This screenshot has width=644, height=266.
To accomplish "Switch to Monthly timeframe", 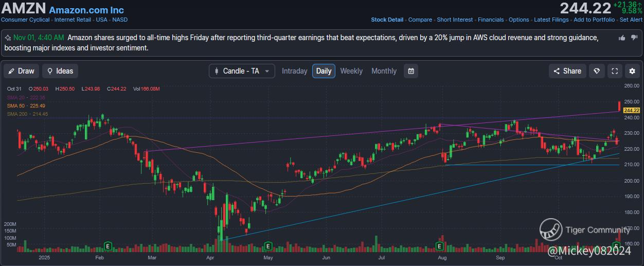I will [384, 71].
